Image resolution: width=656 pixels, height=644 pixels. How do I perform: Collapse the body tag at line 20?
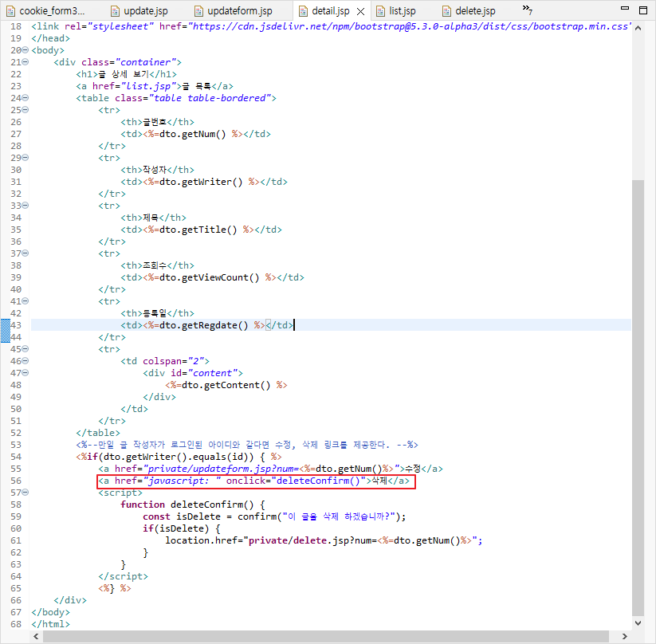click(x=26, y=50)
